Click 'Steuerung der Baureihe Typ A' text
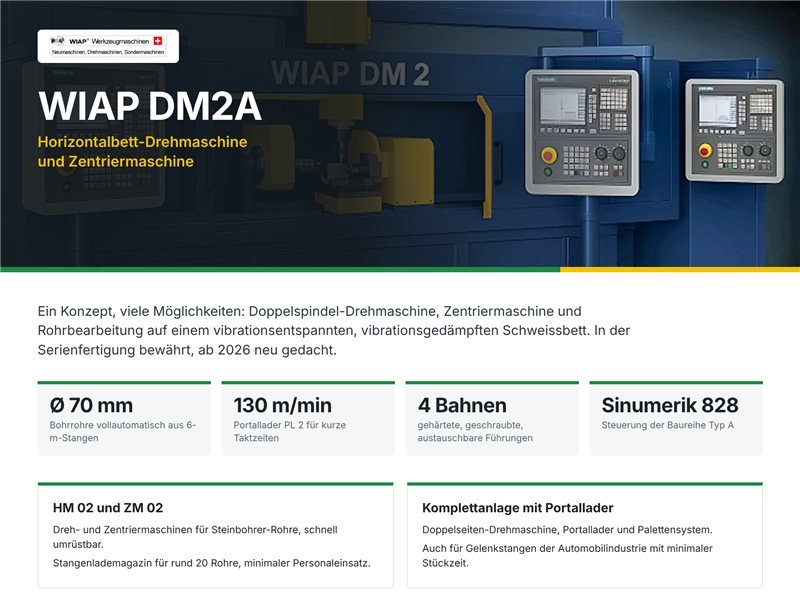This screenshot has height=600, width=800. click(667, 425)
